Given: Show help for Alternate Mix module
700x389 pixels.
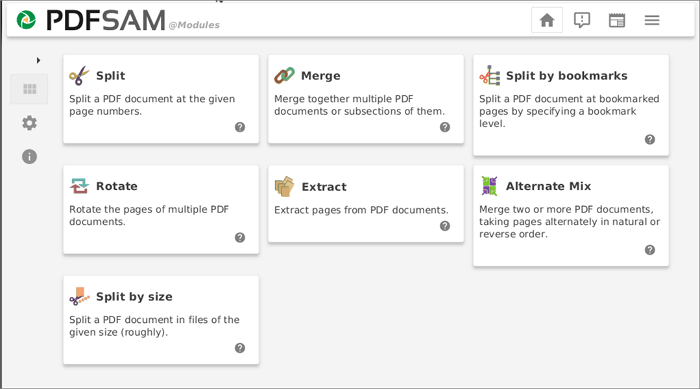Looking at the screenshot, I should (x=650, y=250).
